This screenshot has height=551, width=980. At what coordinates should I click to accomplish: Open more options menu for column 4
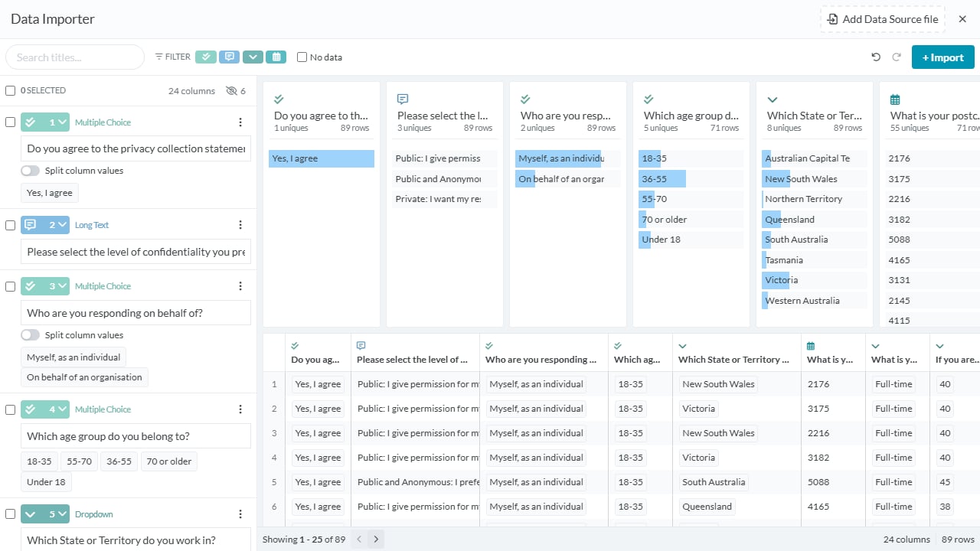pyautogui.click(x=240, y=409)
